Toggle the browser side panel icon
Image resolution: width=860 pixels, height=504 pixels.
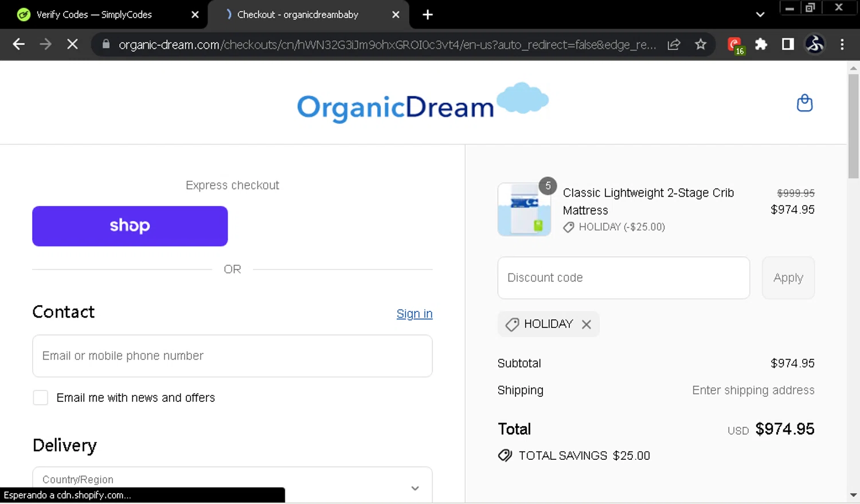[788, 44]
